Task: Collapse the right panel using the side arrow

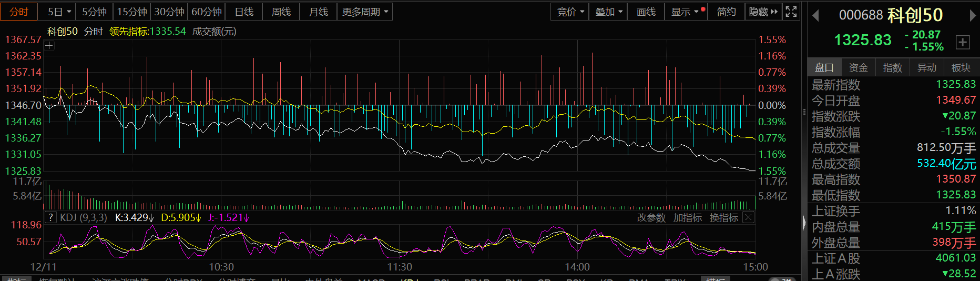Action: point(804,223)
